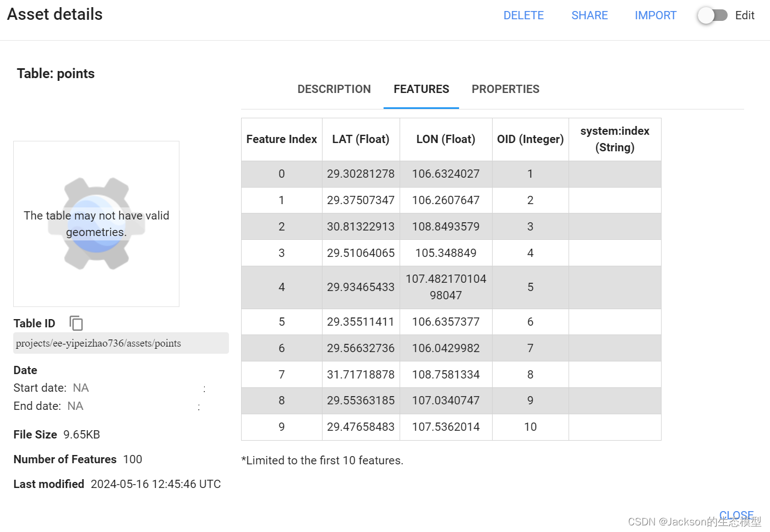Select the Table ID path field

(x=121, y=343)
